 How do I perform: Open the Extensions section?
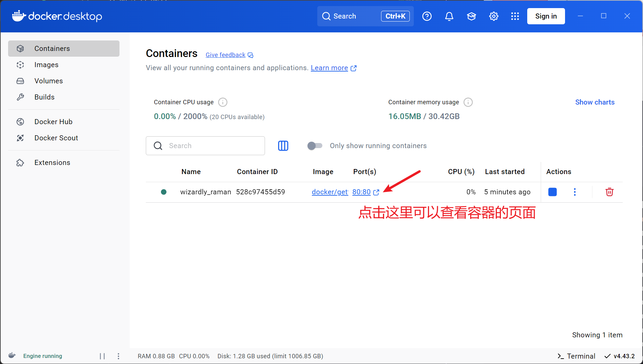click(52, 162)
